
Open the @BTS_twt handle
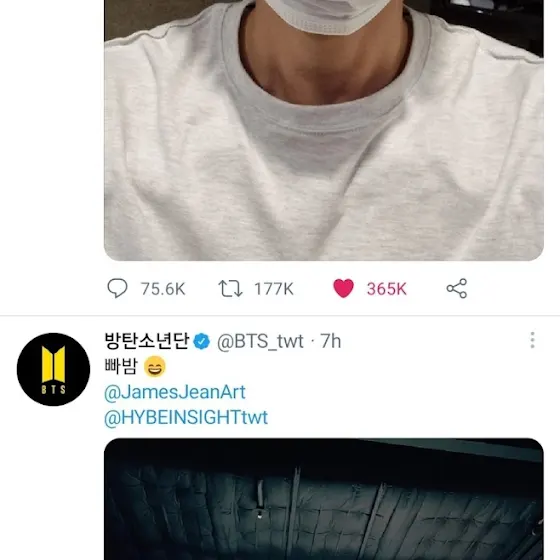260,341
